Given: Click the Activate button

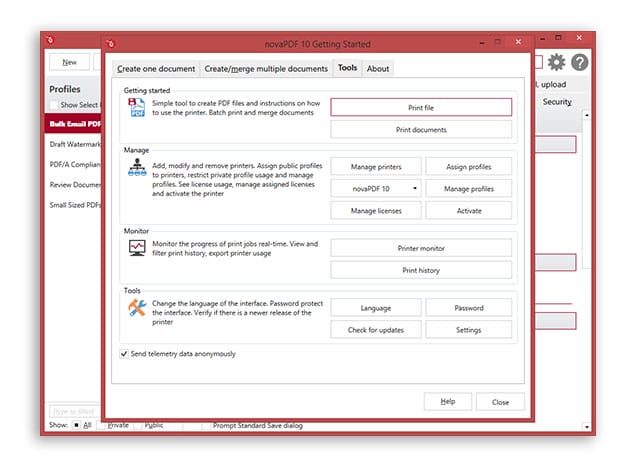Looking at the screenshot, I should (x=468, y=211).
